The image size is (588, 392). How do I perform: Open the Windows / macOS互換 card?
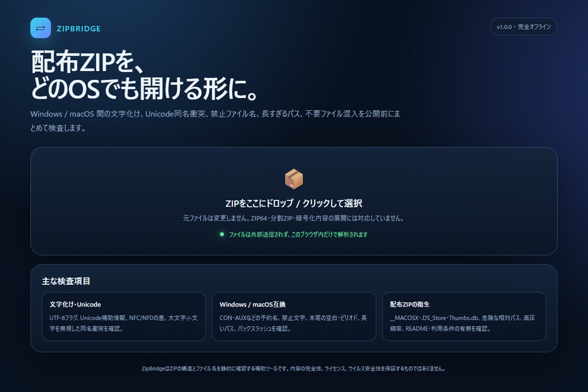[294, 316]
